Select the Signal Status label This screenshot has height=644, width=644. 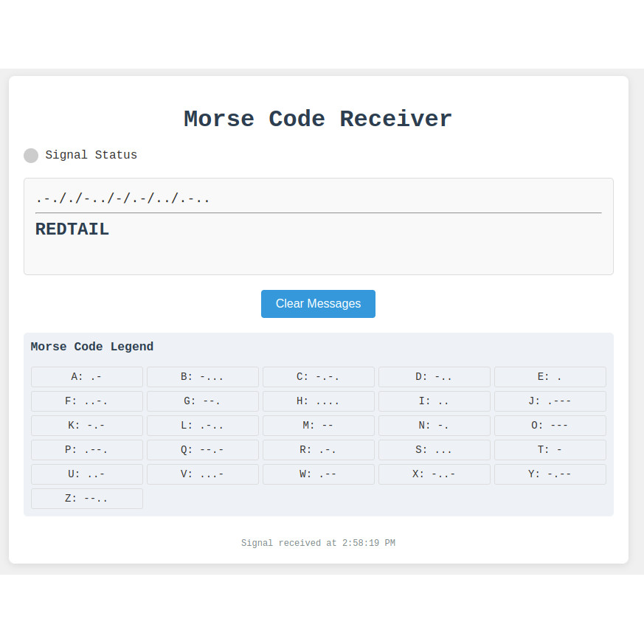tap(91, 155)
